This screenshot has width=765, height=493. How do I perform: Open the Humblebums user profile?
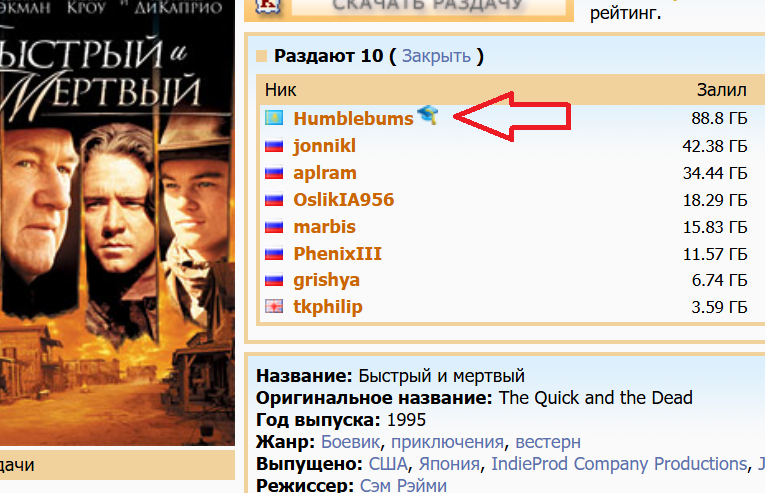(353, 119)
